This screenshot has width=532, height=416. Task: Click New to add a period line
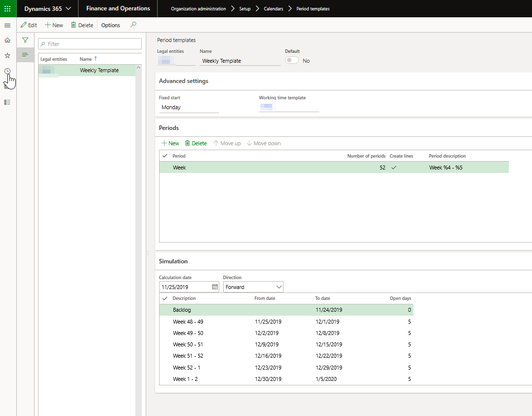[x=169, y=143]
